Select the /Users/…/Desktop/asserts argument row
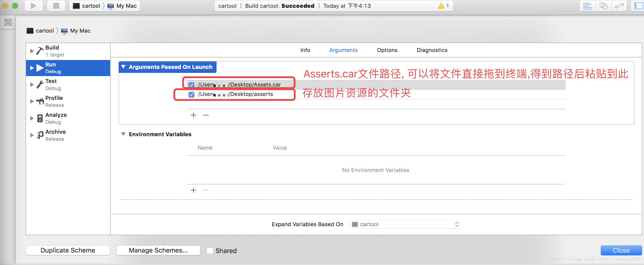644x265 pixels. [376, 94]
